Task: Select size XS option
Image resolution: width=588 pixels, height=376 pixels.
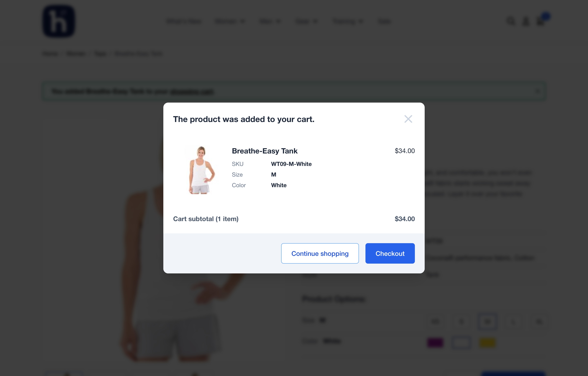Action: pyautogui.click(x=435, y=321)
